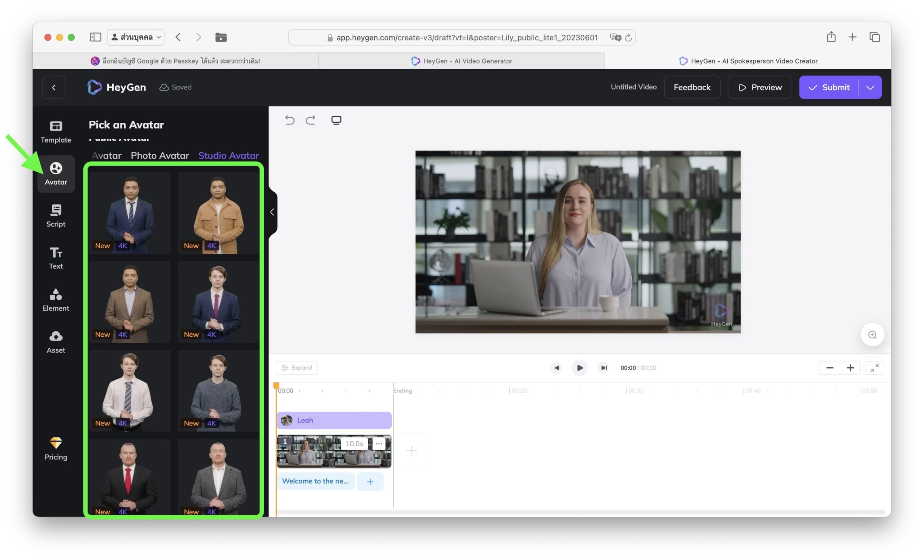Image resolution: width=924 pixels, height=560 pixels.
Task: Select the Text tool in sidebar
Action: 56,258
